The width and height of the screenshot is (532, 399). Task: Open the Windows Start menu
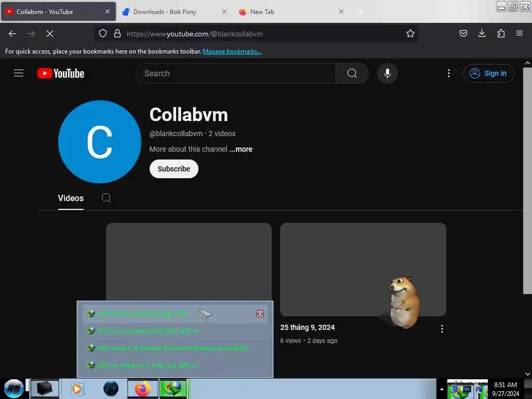tap(14, 389)
